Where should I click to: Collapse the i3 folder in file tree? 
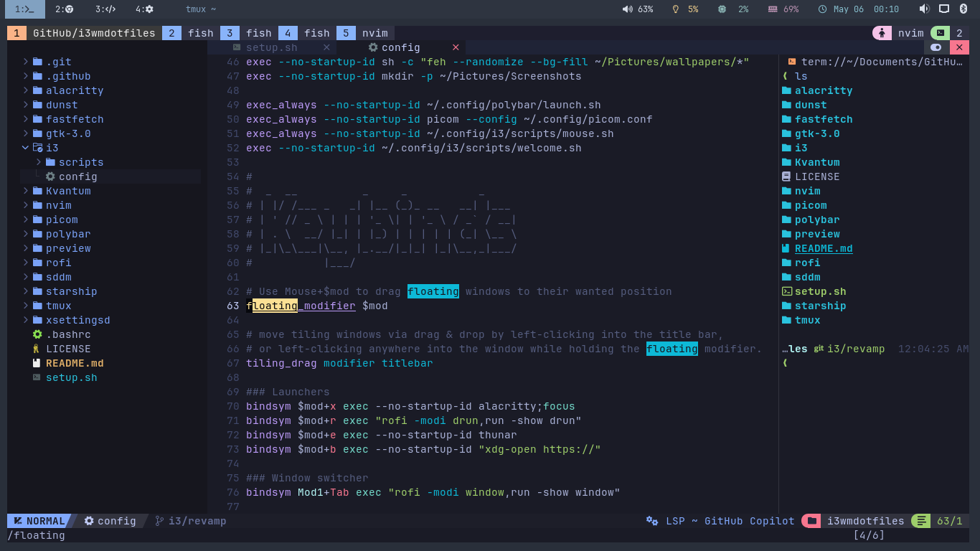[x=26, y=148]
